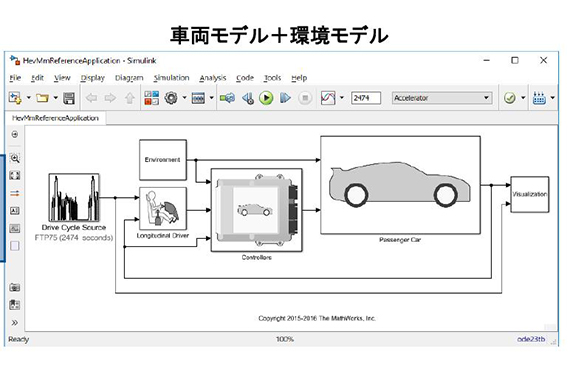Viewport: 570px width, 380px height.
Task: Select the Controllers block
Action: (x=257, y=210)
